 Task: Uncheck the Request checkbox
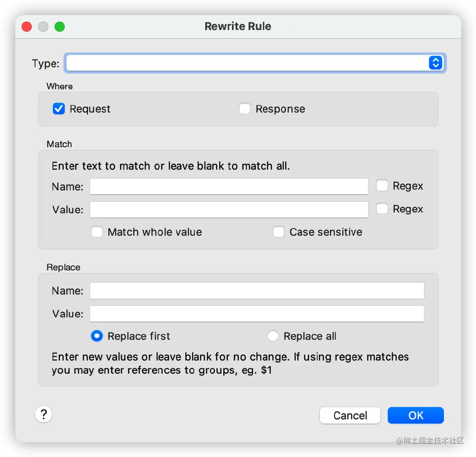tap(58, 109)
